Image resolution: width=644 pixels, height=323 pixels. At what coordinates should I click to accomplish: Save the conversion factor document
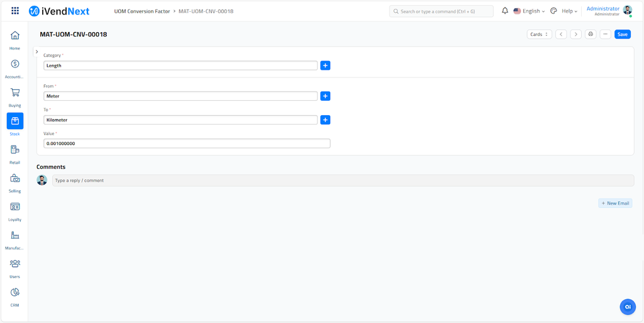pos(622,35)
